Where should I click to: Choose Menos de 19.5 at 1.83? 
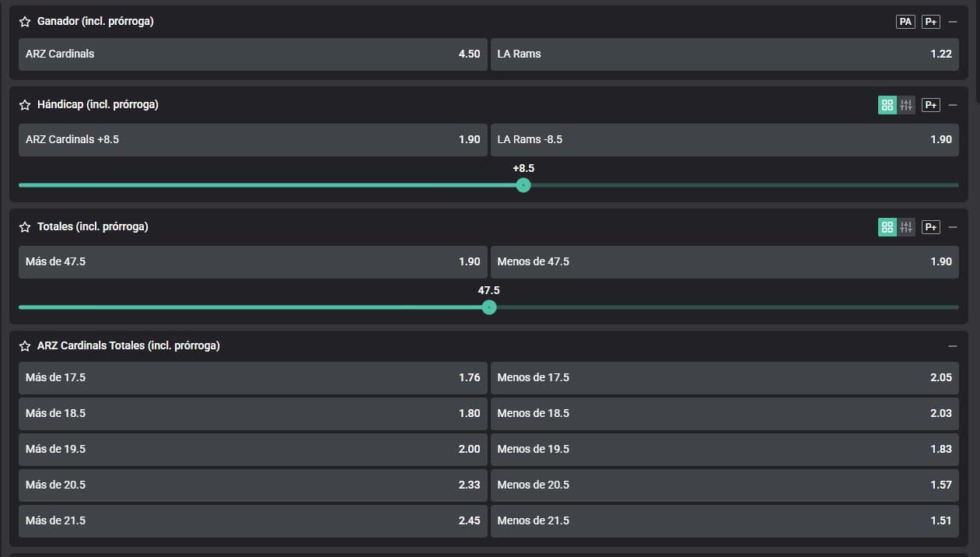tap(724, 450)
